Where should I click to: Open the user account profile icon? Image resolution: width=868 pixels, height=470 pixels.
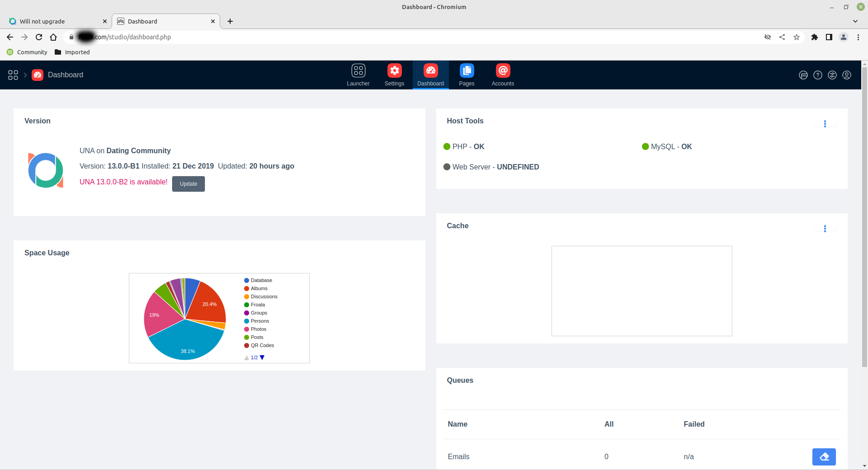[x=847, y=75]
